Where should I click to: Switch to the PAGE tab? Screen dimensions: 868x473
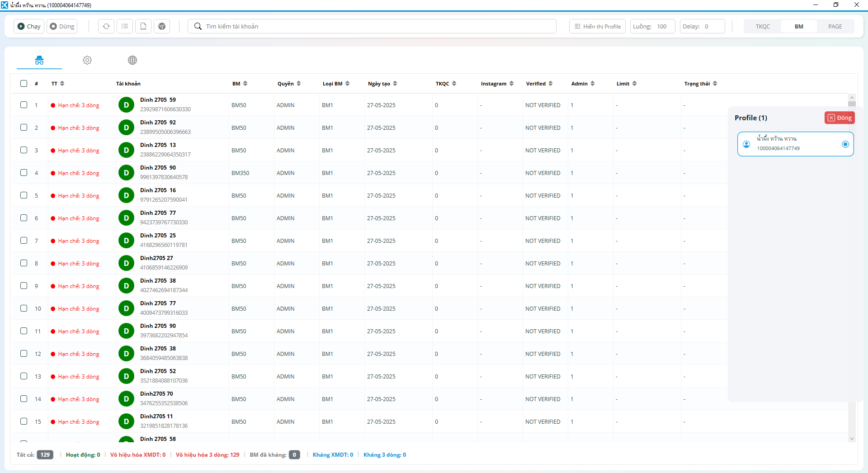[x=835, y=26]
